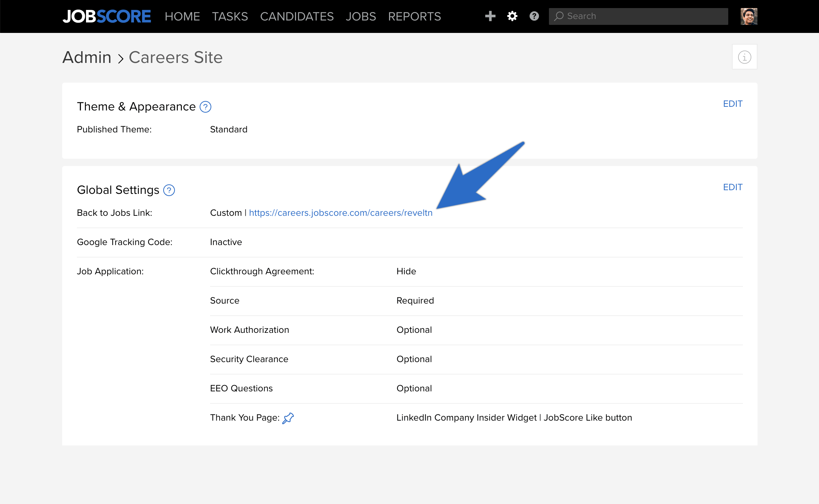The height and width of the screenshot is (504, 819).
Task: Edit the Global Settings section
Action: point(733,187)
